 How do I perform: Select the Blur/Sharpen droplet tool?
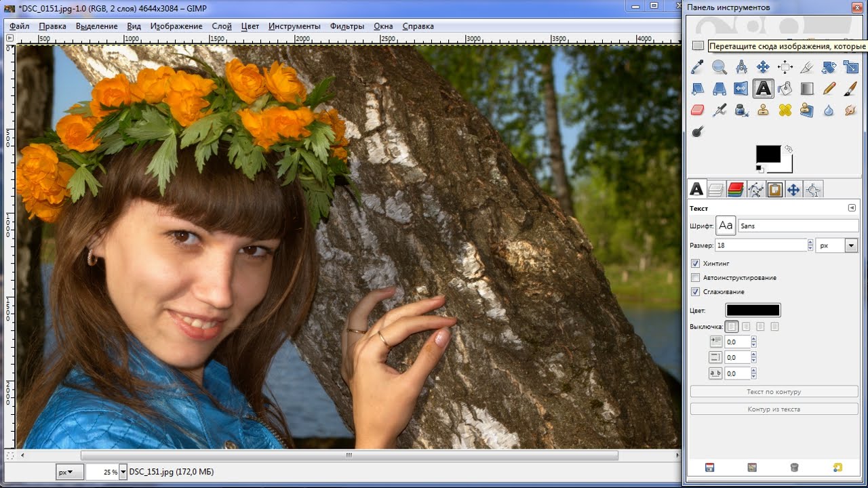(x=829, y=110)
